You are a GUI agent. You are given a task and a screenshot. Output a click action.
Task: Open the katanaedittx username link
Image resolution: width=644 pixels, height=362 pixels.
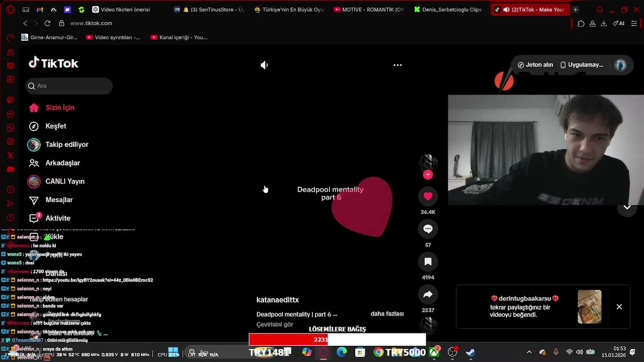[278, 300]
